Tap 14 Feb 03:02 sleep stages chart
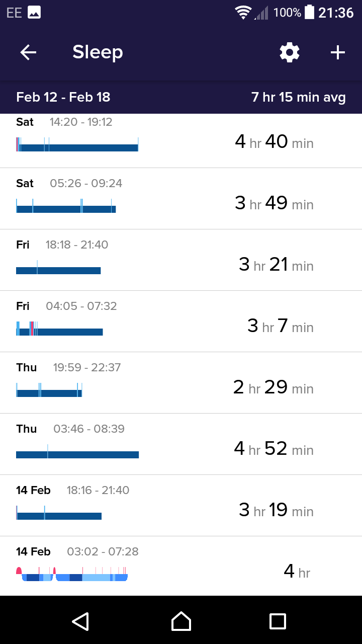The height and width of the screenshot is (644, 362). (72, 574)
